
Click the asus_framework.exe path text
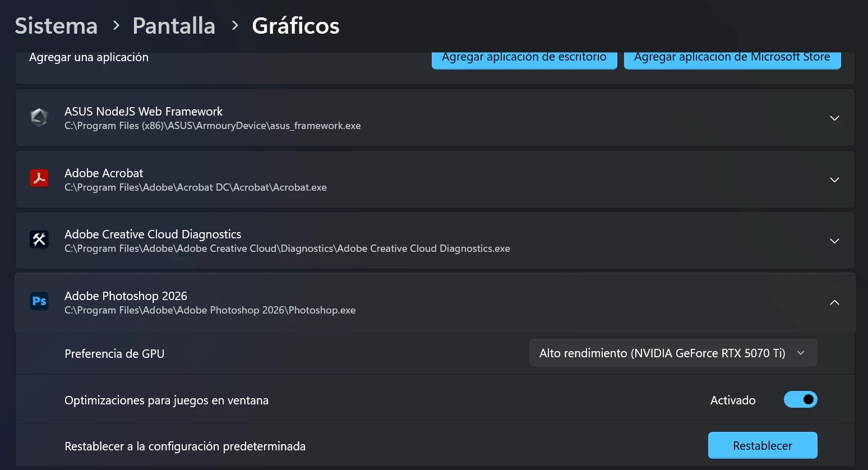[213, 126]
